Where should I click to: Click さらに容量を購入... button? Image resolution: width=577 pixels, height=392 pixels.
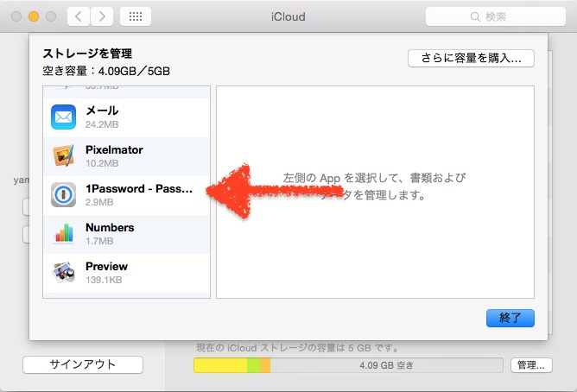tap(471, 58)
